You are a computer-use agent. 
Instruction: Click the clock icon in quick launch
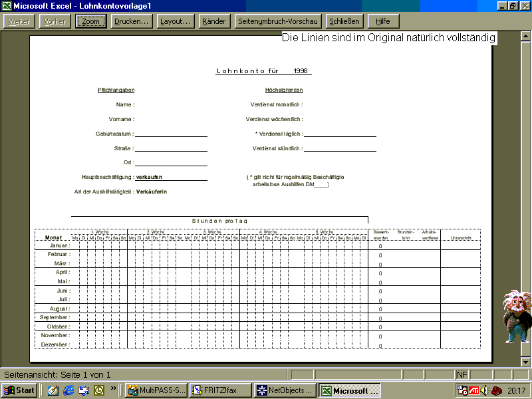pos(99,390)
